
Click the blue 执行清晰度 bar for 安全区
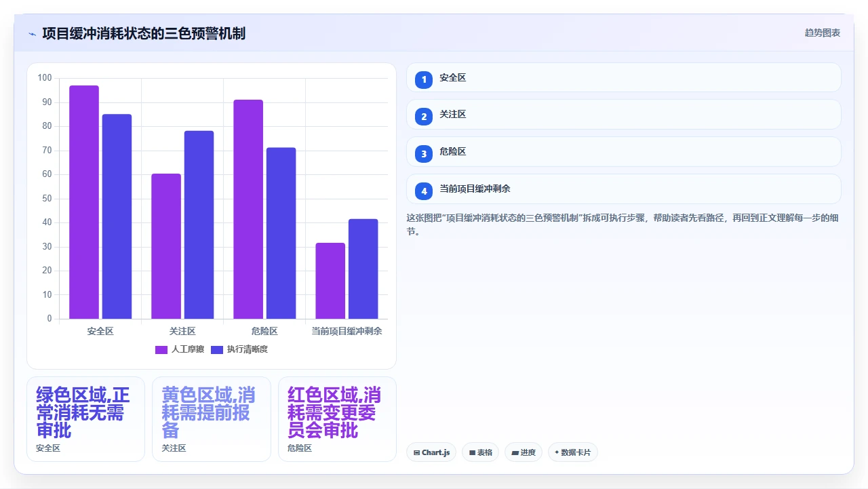click(117, 216)
